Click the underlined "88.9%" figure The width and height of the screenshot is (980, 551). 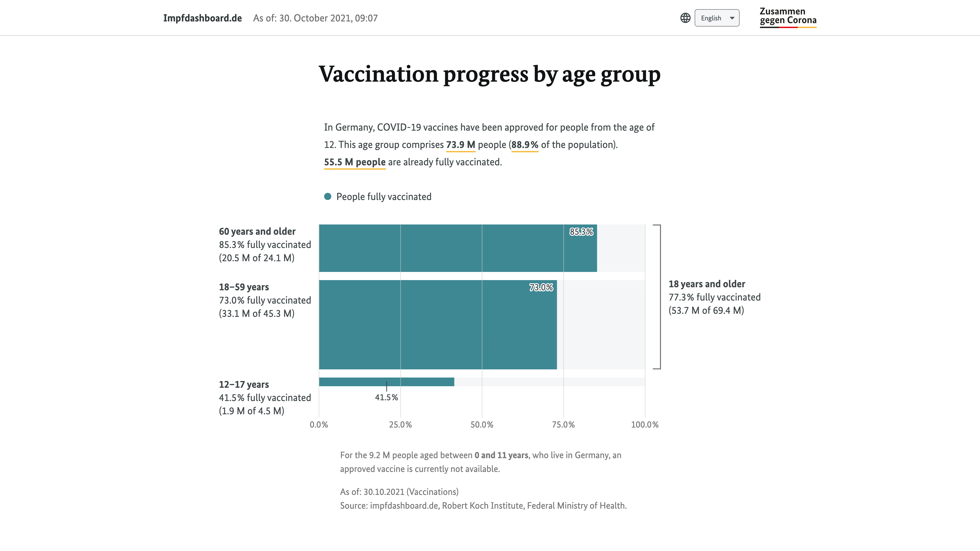click(525, 145)
